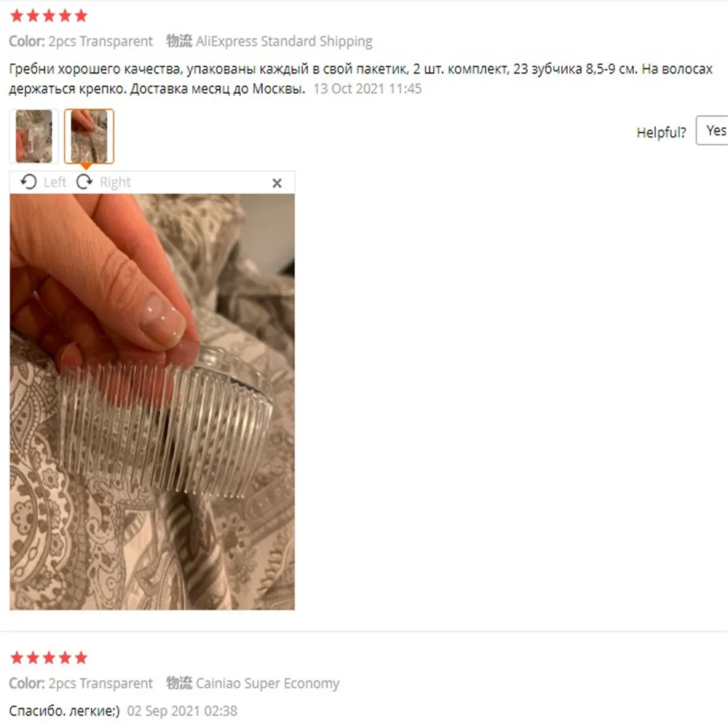Screen dimensions: 728x728
Task: Click the second review's 2pcs Transparent color
Action: click(100, 684)
